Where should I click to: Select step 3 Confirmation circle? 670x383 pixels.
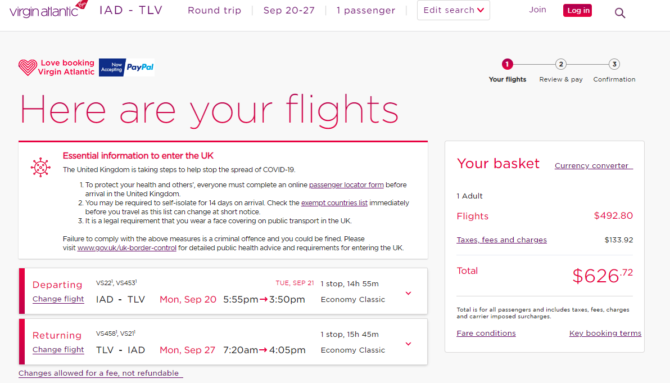pyautogui.click(x=614, y=64)
